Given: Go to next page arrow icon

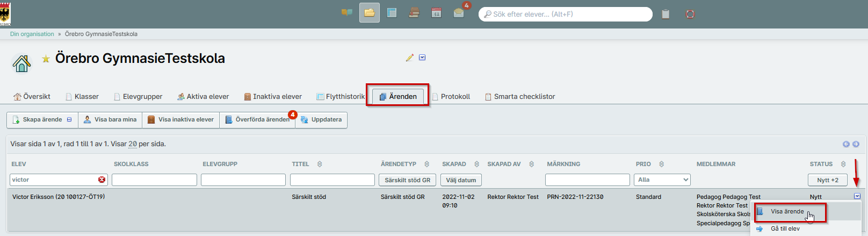Looking at the screenshot, I should click(856, 144).
